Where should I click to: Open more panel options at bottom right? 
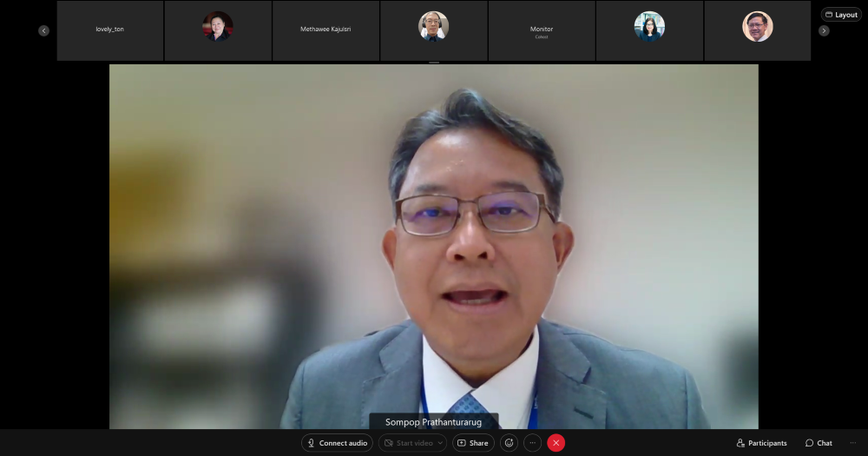tap(850, 443)
